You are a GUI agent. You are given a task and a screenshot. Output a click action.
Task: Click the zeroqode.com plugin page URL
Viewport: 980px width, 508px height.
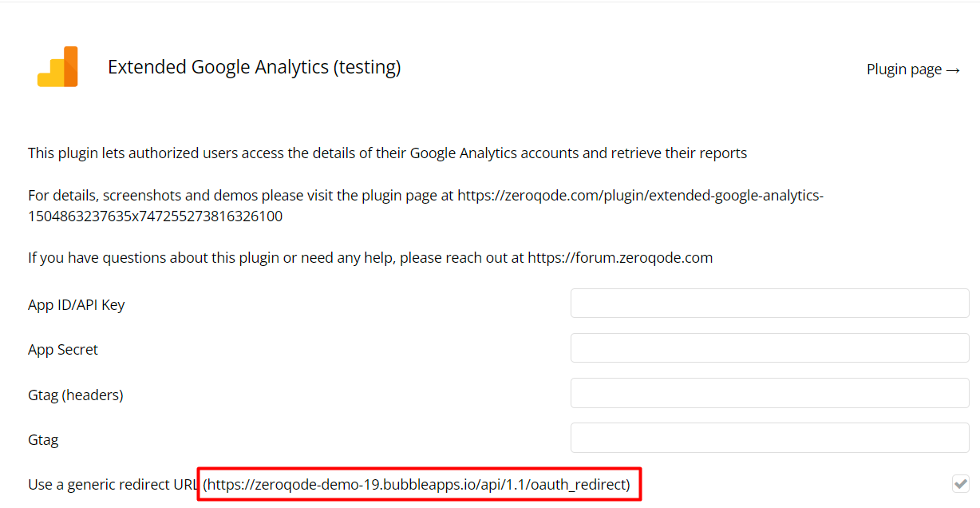pyautogui.click(x=638, y=196)
